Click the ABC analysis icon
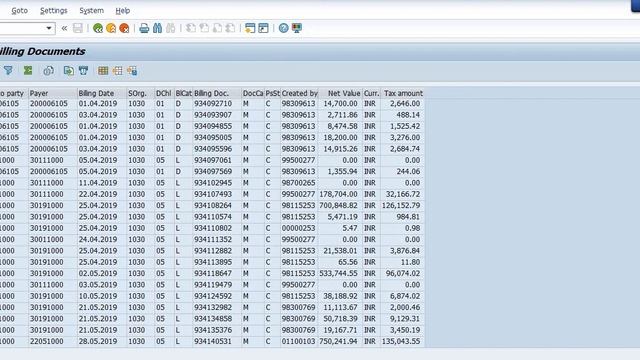This screenshot has width=640, height=360. point(48,71)
